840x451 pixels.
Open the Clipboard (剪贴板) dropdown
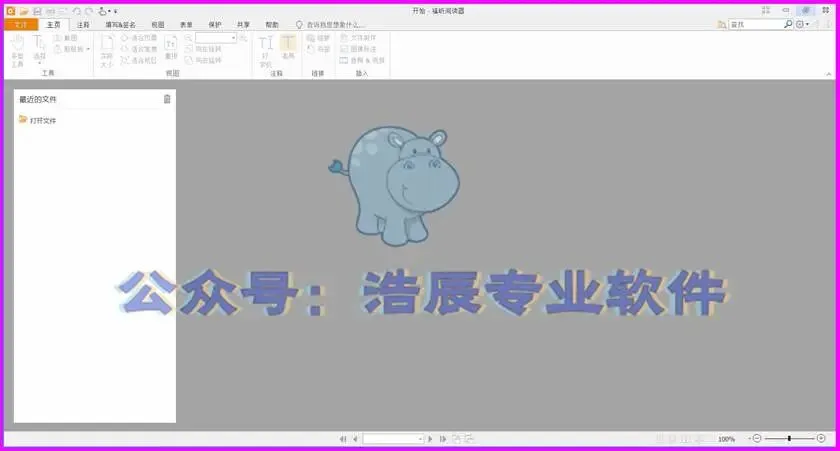[x=72, y=49]
